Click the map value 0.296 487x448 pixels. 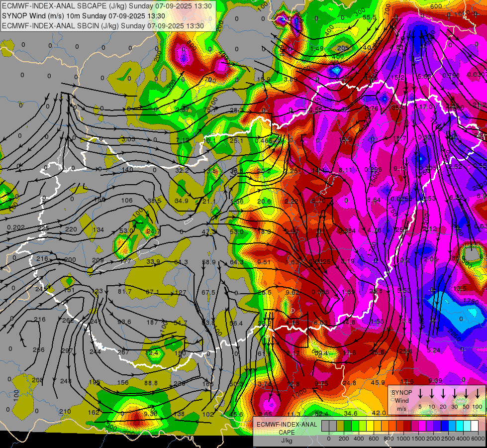(x=373, y=169)
